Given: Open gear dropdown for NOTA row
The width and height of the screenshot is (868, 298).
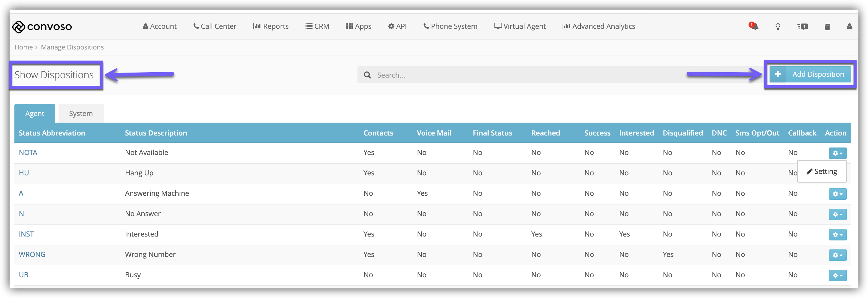Looking at the screenshot, I should (837, 153).
